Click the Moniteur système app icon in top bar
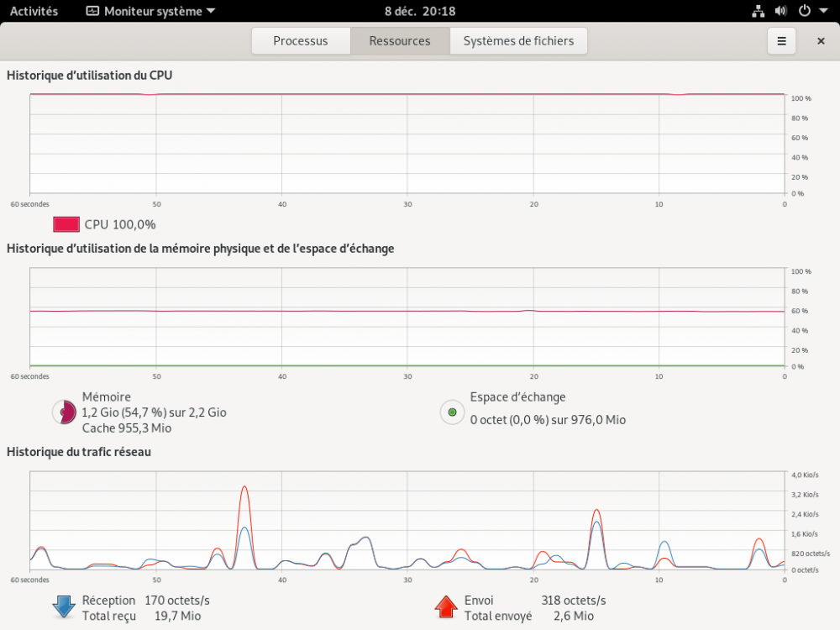Image resolution: width=840 pixels, height=630 pixels. click(92, 11)
